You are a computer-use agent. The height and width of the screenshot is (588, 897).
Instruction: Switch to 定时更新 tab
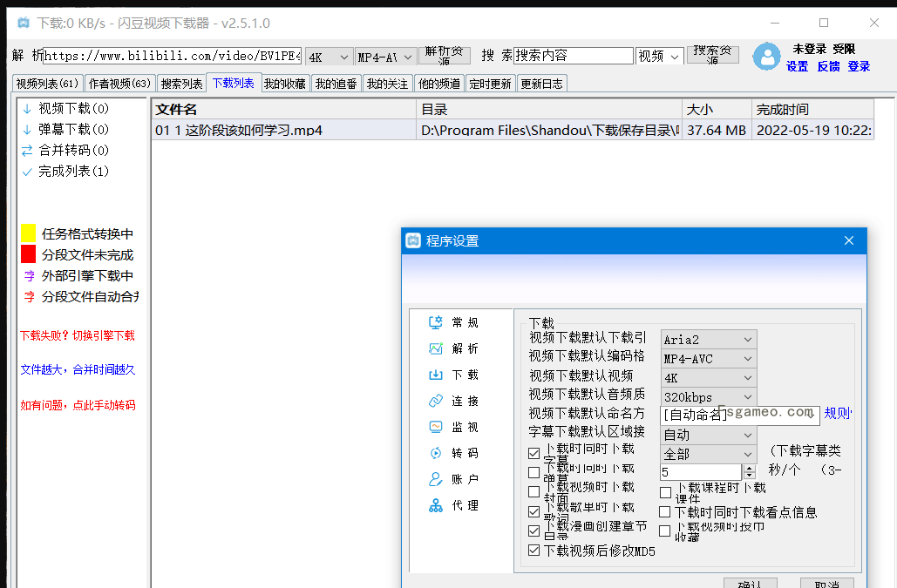point(490,84)
